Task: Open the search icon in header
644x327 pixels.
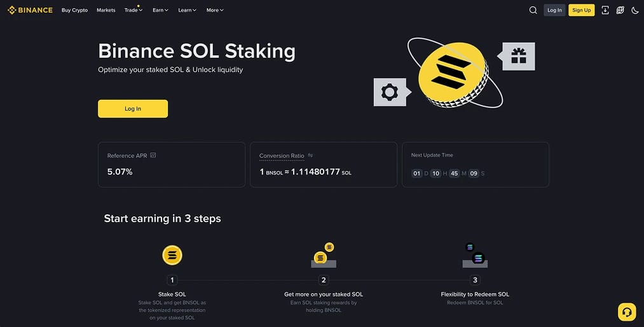Action: click(x=533, y=10)
